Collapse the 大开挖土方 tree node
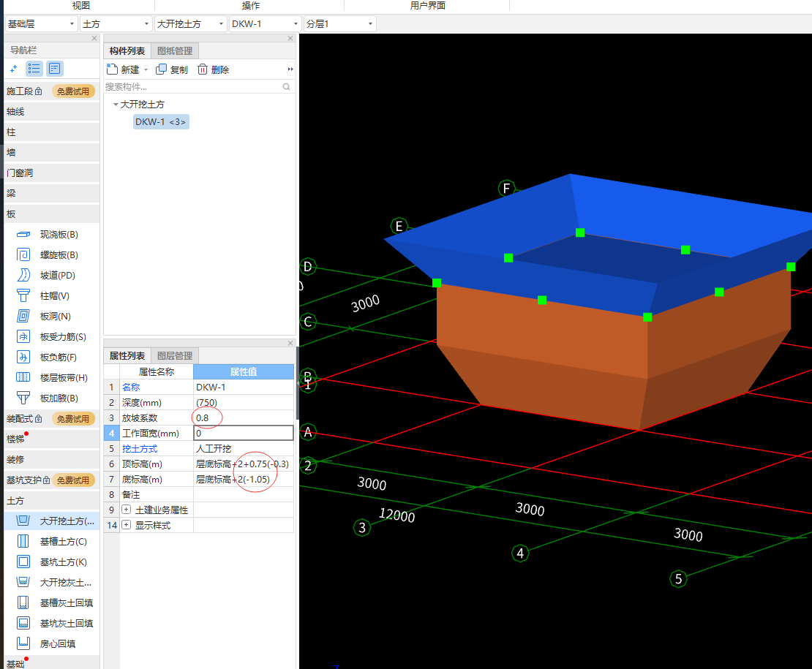Viewport: 812px width, 669px height. tap(116, 104)
